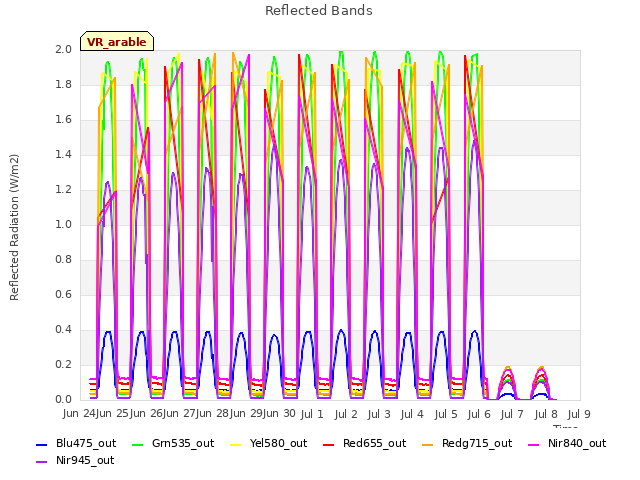The width and height of the screenshot is (640, 480).
Task: Click the VR_arable annotation label
Action: coord(117,42)
